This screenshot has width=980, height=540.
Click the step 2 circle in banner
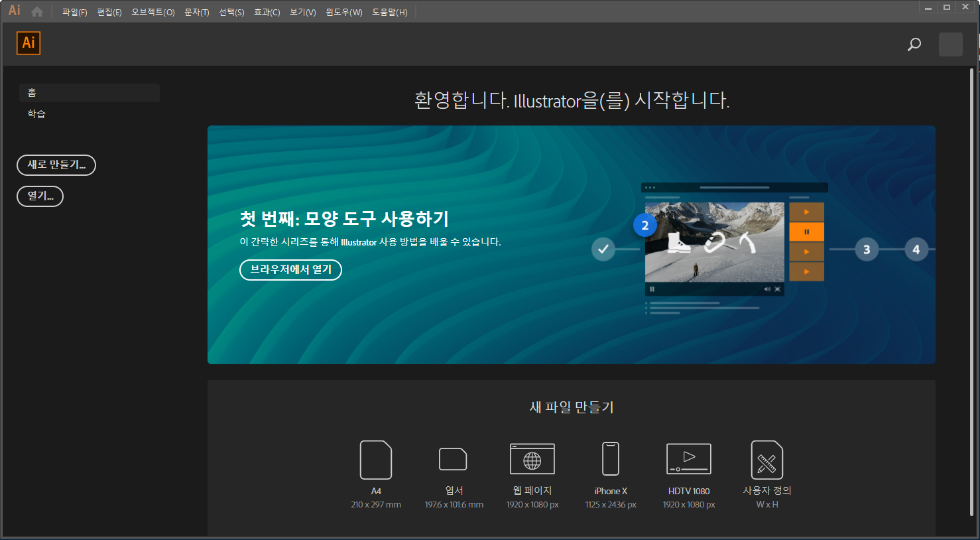click(645, 226)
